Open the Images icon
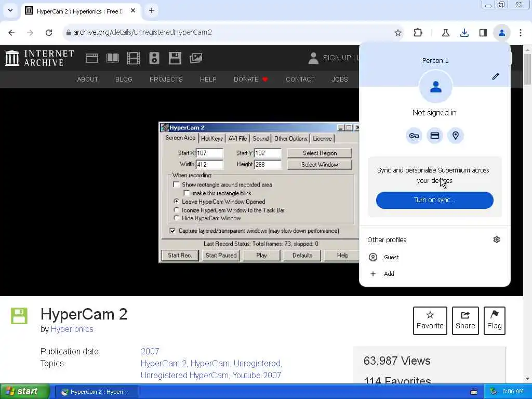This screenshot has height=399, width=532. click(196, 58)
